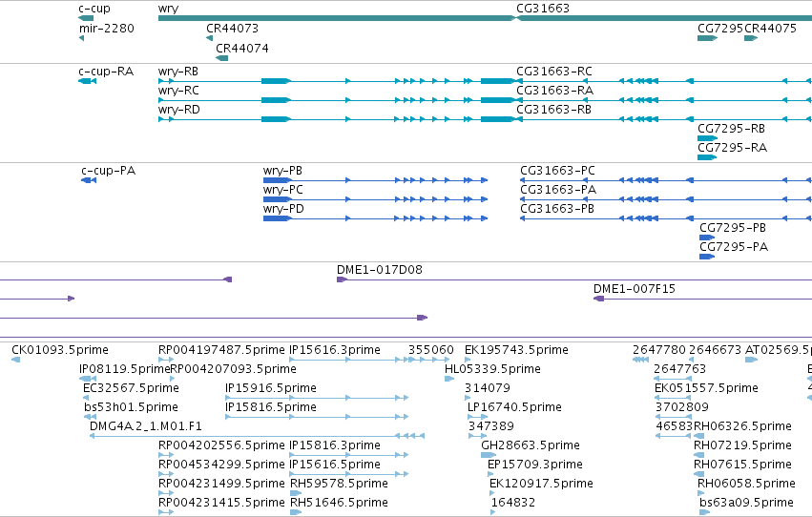
Task: Select the IP08119.5prime EST label
Action: [x=124, y=369]
